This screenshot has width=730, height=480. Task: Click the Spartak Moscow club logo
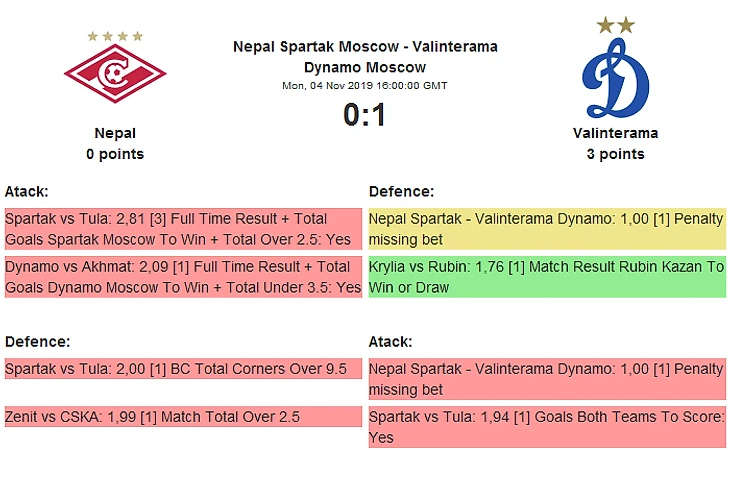tap(115, 73)
